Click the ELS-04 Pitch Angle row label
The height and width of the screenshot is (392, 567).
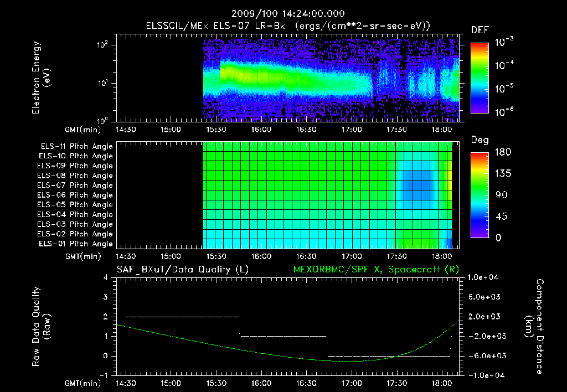(x=75, y=214)
